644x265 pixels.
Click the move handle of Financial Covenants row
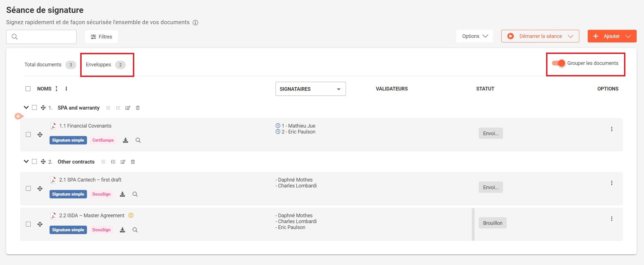40,135
